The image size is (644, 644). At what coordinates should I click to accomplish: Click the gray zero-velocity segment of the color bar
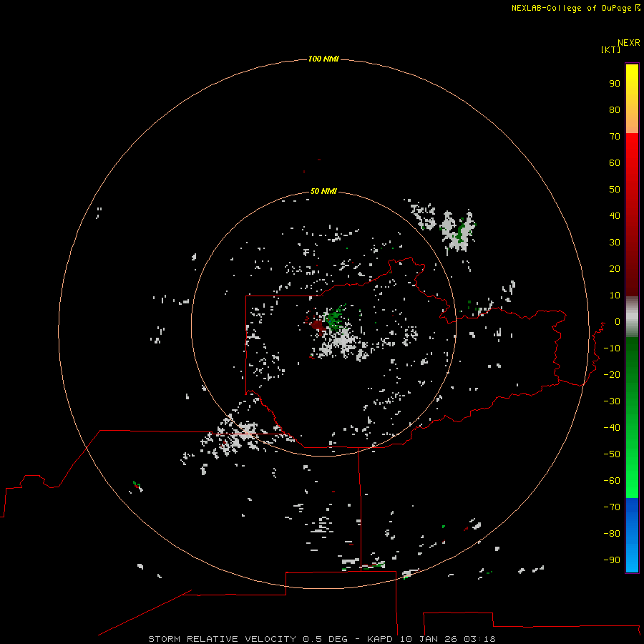coord(632,317)
